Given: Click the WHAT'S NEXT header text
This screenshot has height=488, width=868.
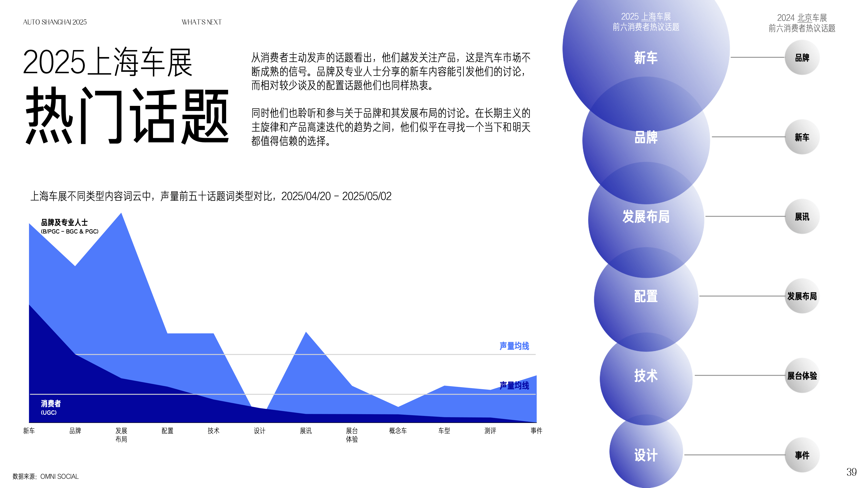Looking at the screenshot, I should 202,22.
